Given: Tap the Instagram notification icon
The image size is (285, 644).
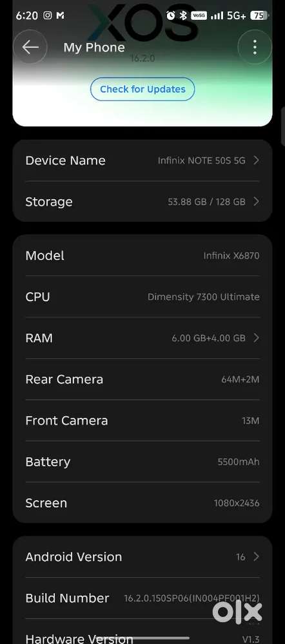Looking at the screenshot, I should pyautogui.click(x=48, y=15).
